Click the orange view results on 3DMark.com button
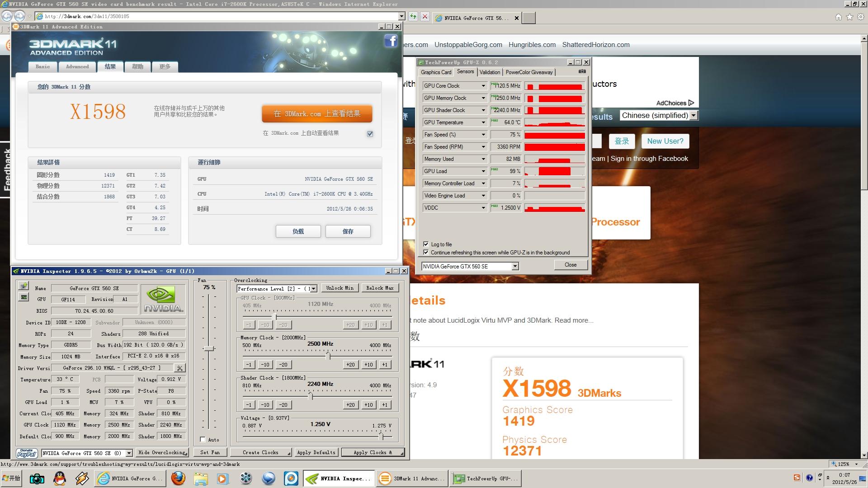Image resolution: width=868 pixels, height=488 pixels. (x=317, y=114)
